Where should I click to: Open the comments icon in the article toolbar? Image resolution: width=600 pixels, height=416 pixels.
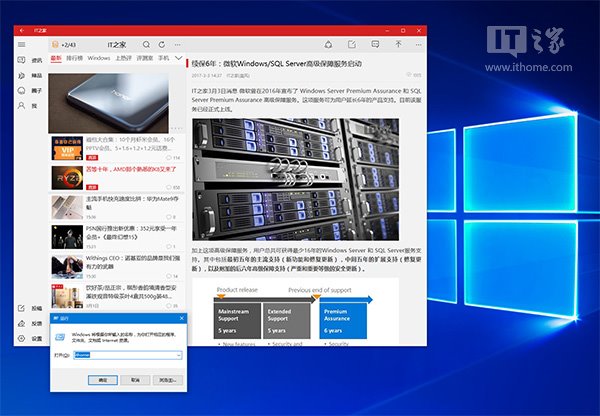[x=375, y=44]
